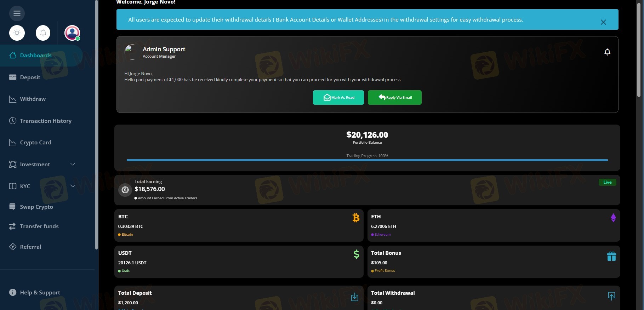Click the Help & Support info icon
Viewport: 644px width, 310px height.
(13, 292)
